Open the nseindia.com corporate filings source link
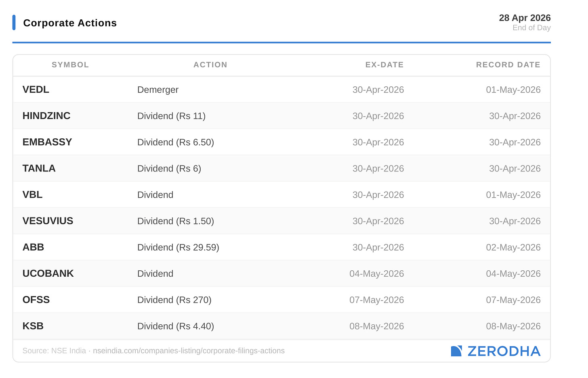 pos(189,351)
